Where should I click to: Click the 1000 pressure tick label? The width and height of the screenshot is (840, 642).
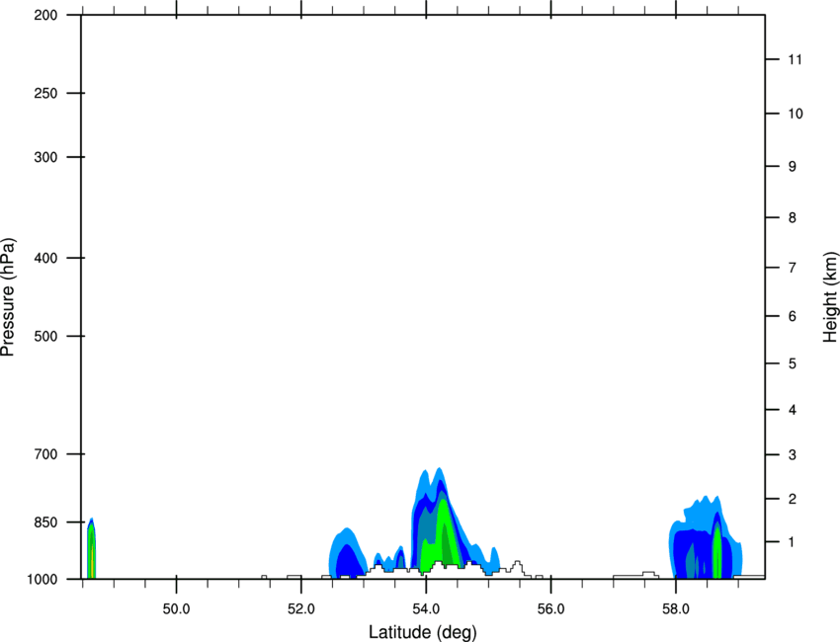(42, 579)
